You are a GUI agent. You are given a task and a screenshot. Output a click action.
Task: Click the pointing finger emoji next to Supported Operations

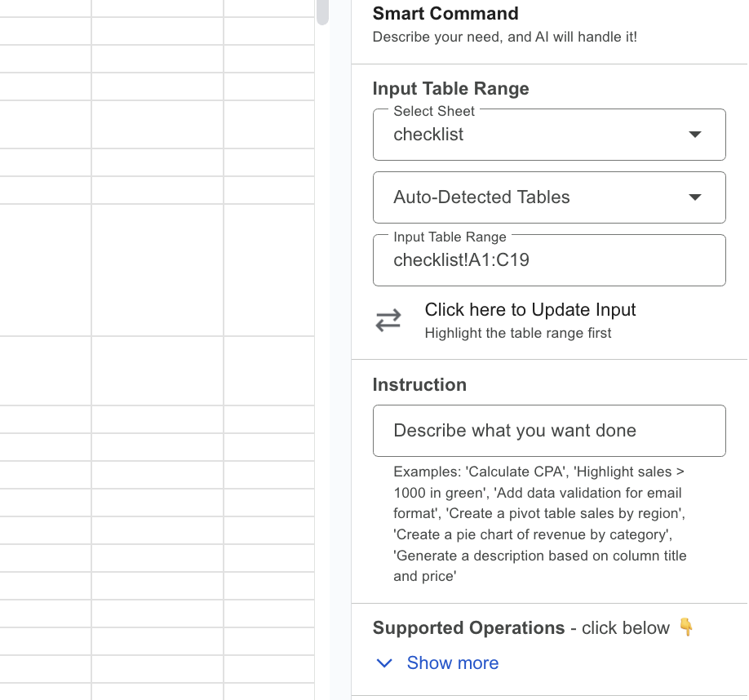click(686, 627)
